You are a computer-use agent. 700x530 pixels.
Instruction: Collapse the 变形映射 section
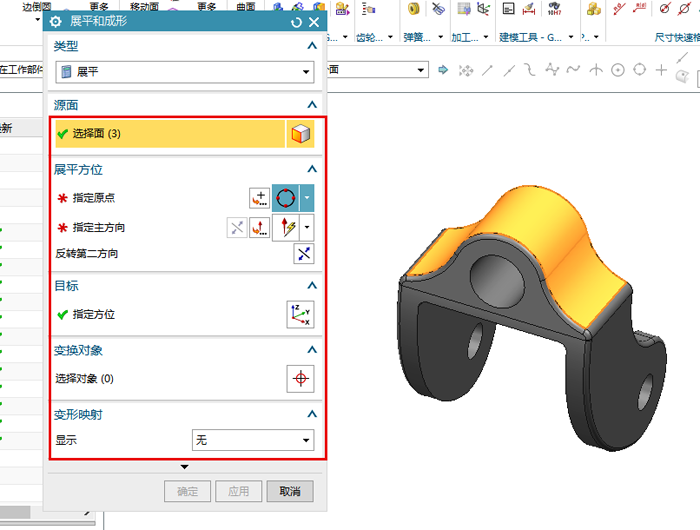tap(312, 414)
